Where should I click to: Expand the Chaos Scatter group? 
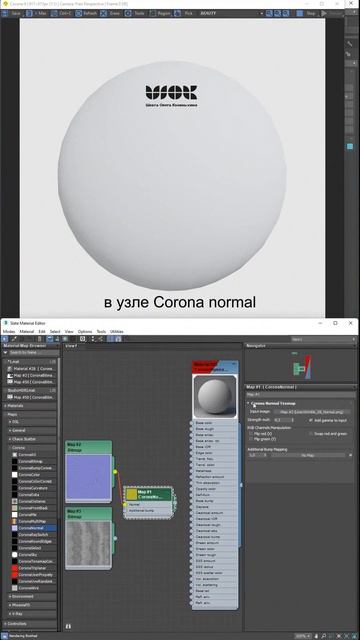(x=32, y=439)
